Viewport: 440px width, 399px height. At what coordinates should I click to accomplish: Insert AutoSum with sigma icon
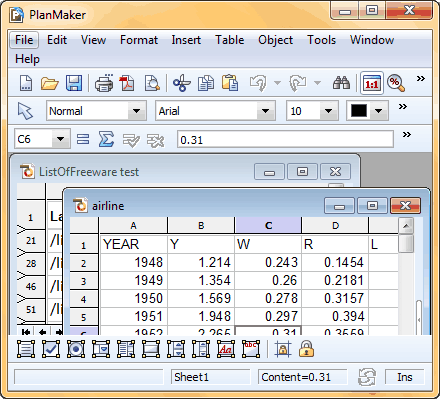click(x=106, y=139)
